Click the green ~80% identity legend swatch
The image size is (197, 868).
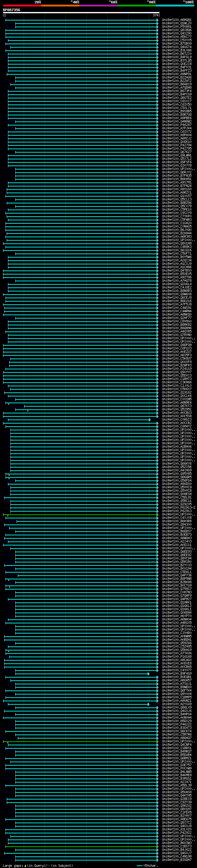(137, 6)
